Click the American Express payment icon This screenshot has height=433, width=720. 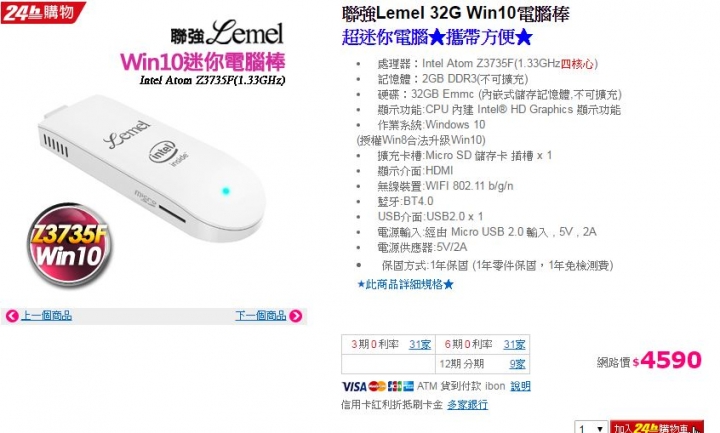point(408,387)
